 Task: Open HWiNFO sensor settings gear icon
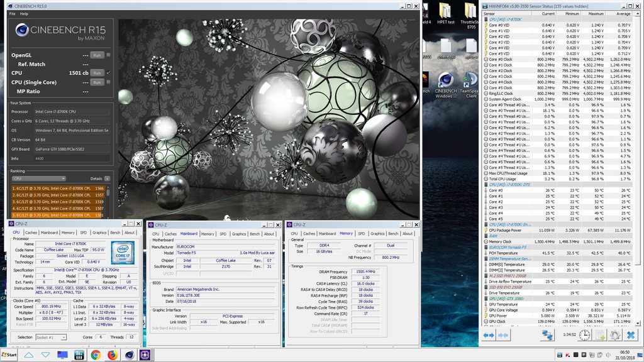(615, 336)
